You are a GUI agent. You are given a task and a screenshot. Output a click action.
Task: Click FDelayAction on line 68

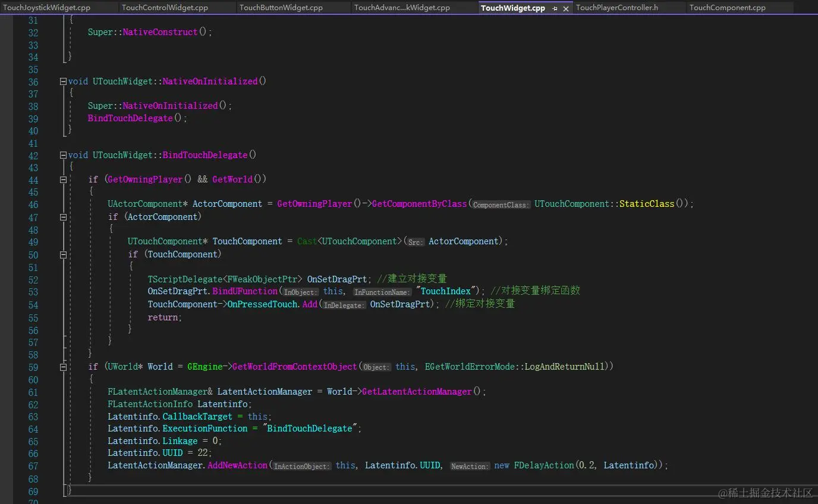coord(545,465)
